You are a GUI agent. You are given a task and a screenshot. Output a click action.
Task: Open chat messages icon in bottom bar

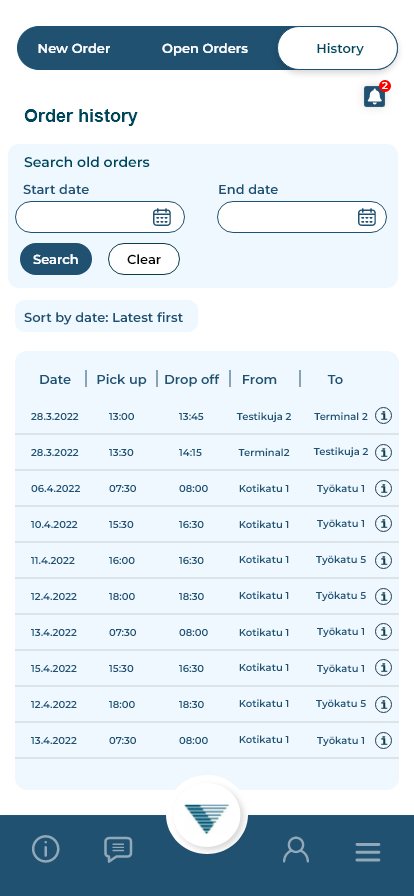click(x=118, y=850)
